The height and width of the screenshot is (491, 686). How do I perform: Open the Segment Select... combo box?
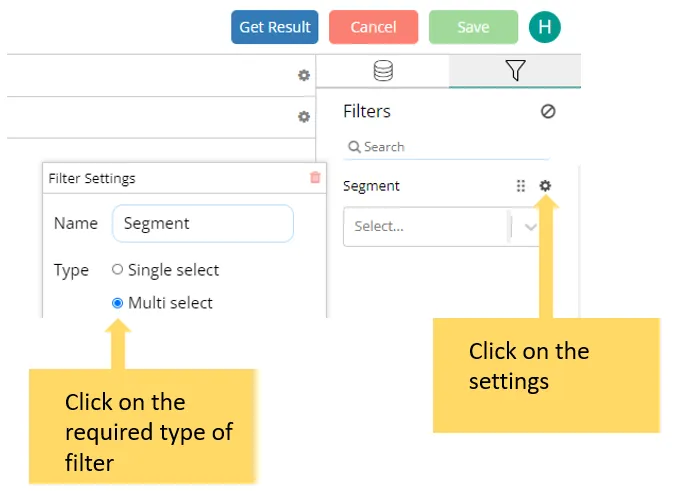[x=425, y=227]
